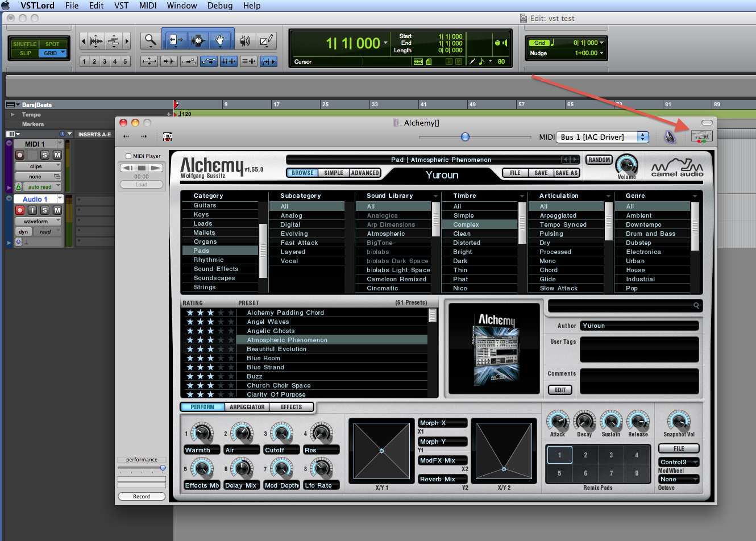Mute the MIDI 1 track

[x=57, y=155]
